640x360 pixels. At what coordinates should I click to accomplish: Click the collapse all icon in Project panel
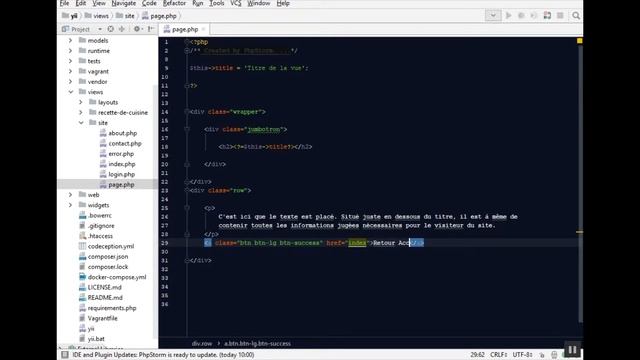(122, 29)
